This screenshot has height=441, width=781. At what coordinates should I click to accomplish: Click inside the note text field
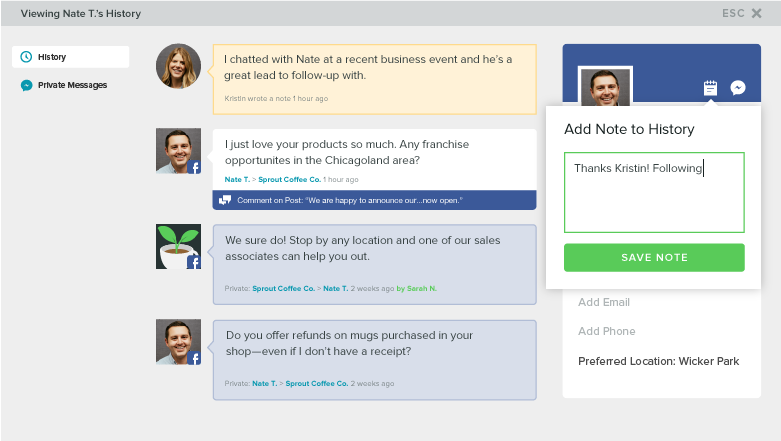(x=654, y=192)
